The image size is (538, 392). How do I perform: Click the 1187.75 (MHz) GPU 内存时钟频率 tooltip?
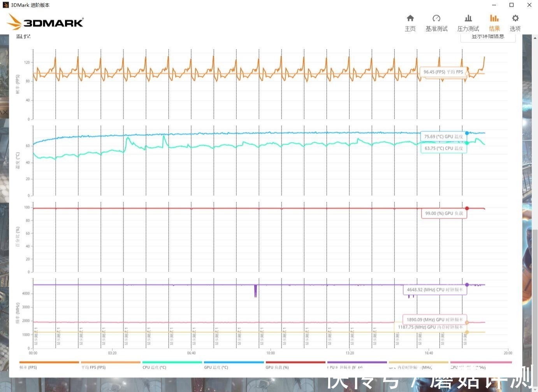coord(430,327)
